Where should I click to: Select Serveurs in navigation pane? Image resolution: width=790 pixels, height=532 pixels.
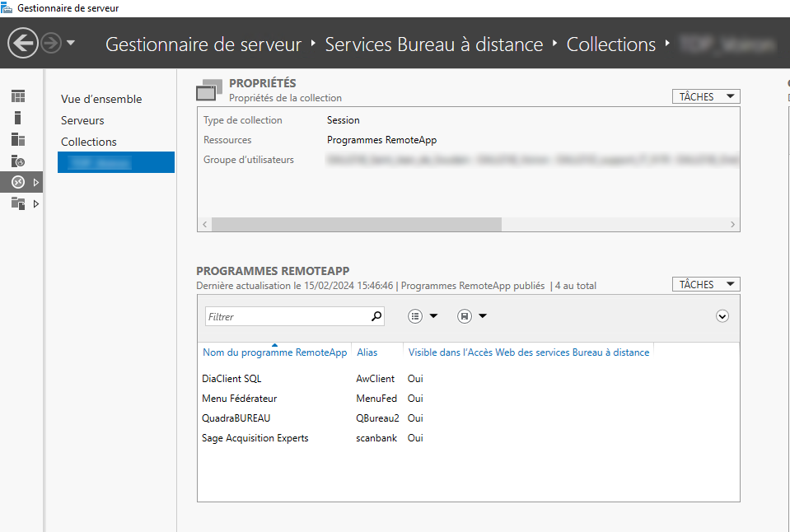[x=82, y=120]
